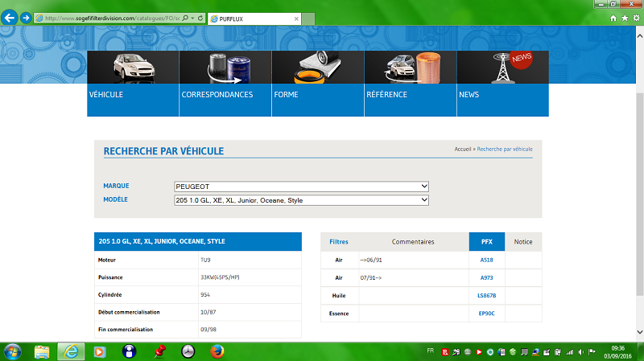Click the cars and air filter image above RÉFÉRENCE
Viewport: 644px width, 361px height.
click(411, 68)
